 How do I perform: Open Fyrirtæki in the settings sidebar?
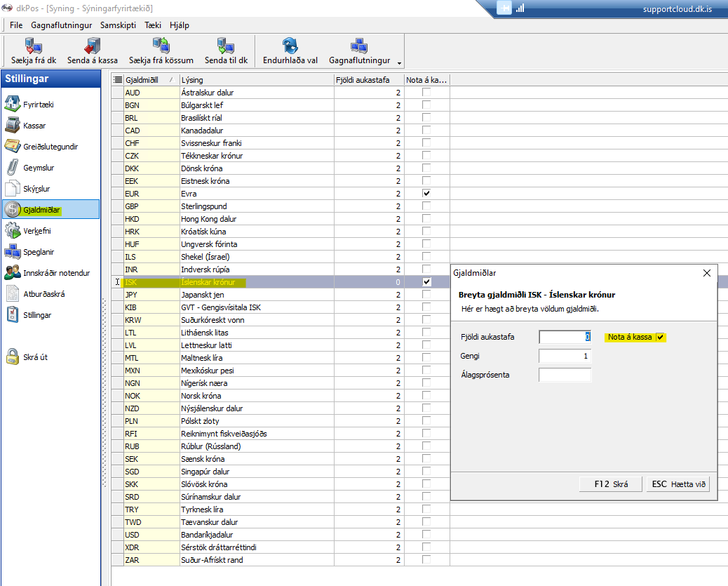39,105
